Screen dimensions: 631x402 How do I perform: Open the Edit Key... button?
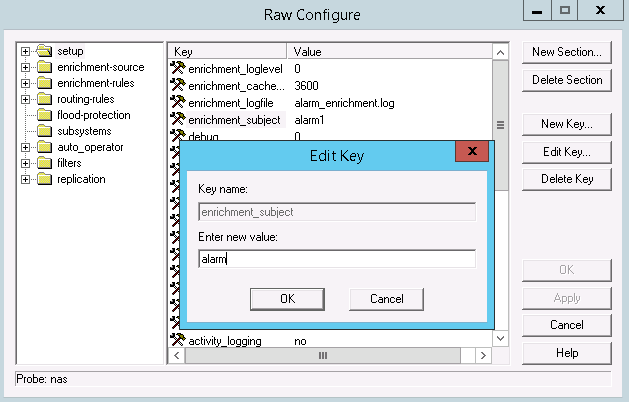coord(567,152)
